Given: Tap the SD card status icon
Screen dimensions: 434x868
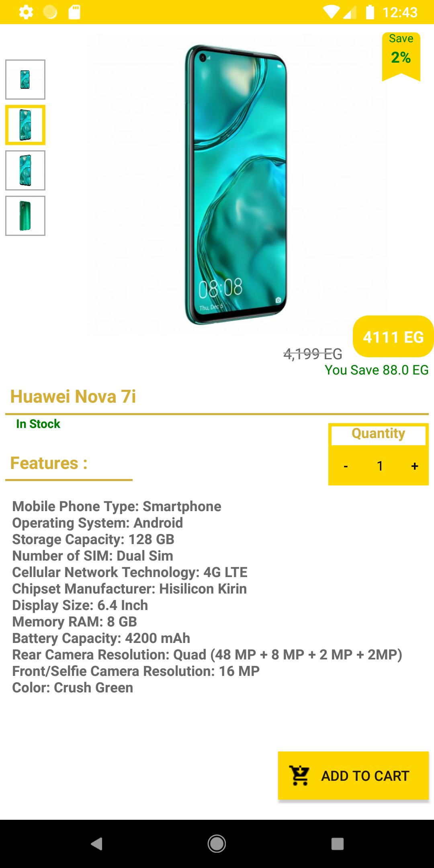Looking at the screenshot, I should pos(74,12).
